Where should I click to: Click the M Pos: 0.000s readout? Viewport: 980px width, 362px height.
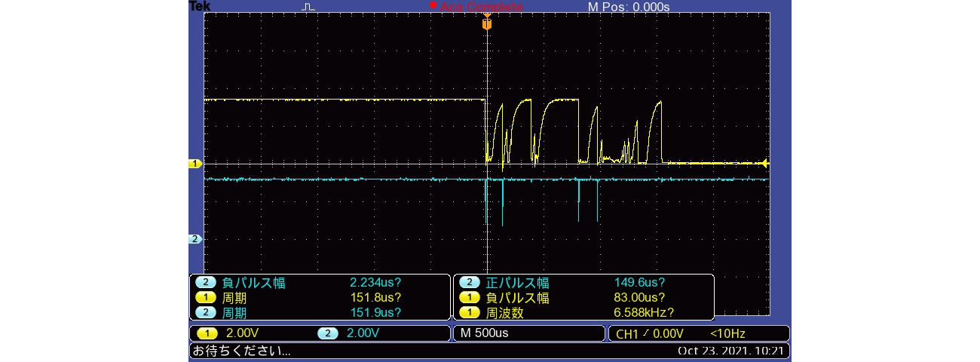(629, 7)
